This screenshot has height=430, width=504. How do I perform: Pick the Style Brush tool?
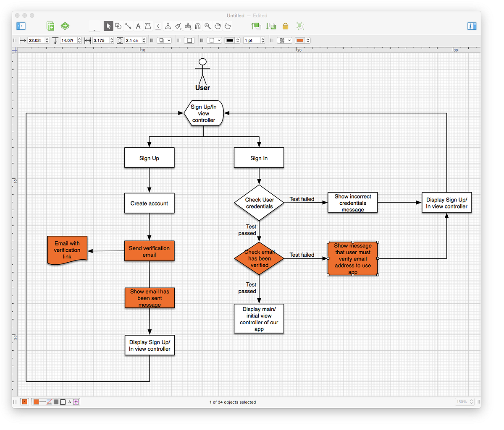click(178, 26)
